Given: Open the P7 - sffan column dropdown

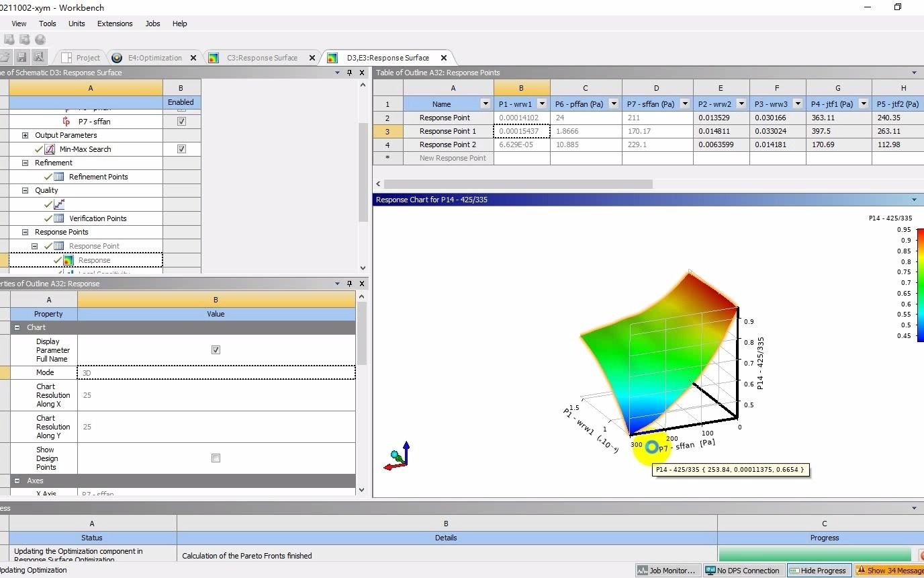Looking at the screenshot, I should point(685,104).
